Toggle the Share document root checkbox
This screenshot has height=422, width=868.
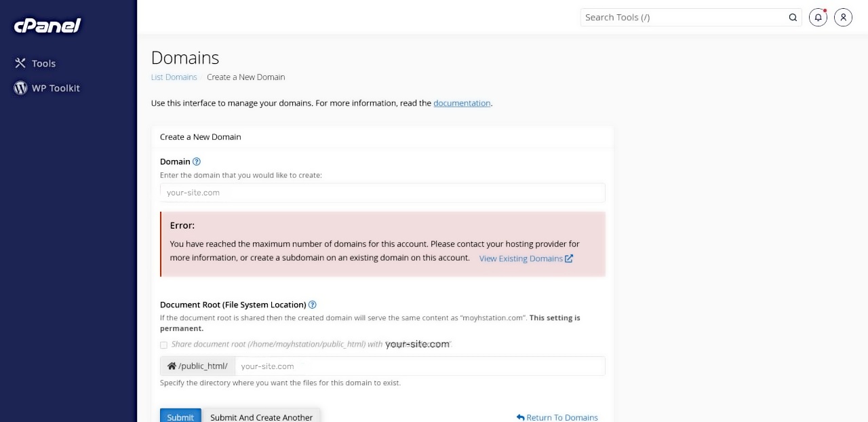(163, 345)
